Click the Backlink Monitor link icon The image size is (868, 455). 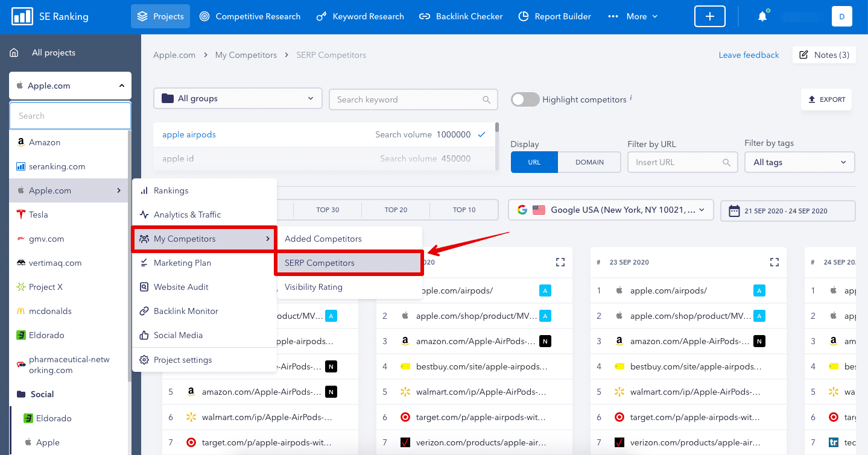(x=144, y=311)
